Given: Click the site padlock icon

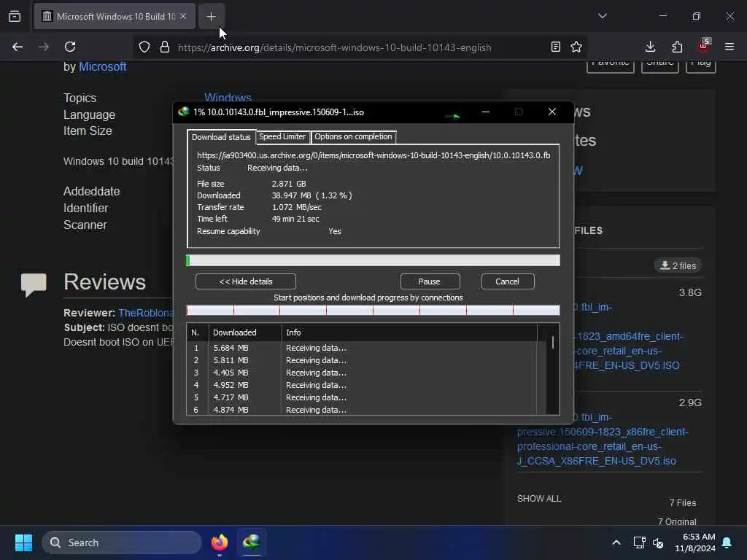Looking at the screenshot, I should point(165,47).
